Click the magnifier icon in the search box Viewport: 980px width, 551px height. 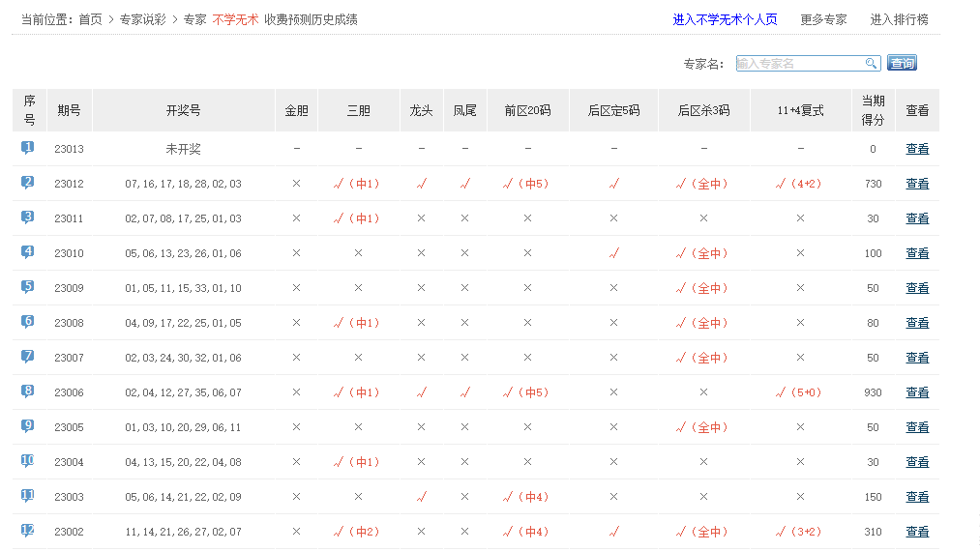click(872, 63)
